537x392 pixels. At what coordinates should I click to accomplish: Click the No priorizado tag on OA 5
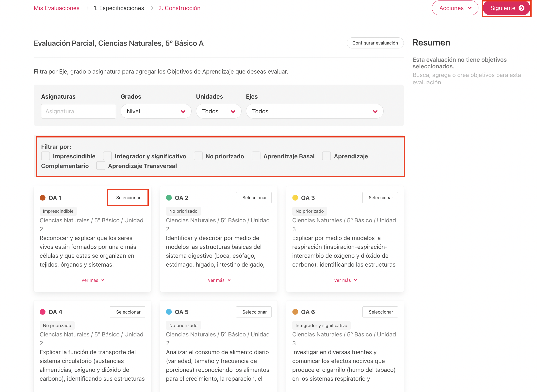click(x=183, y=325)
